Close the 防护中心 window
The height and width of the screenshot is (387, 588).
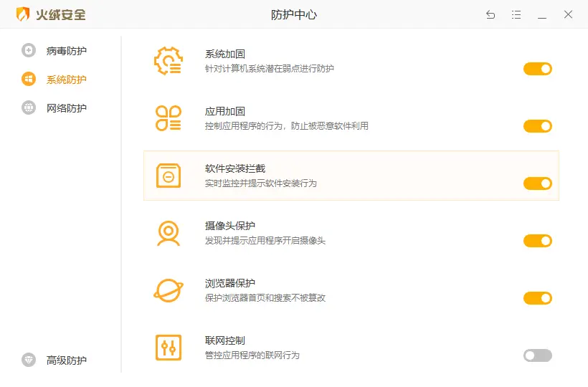tap(568, 14)
